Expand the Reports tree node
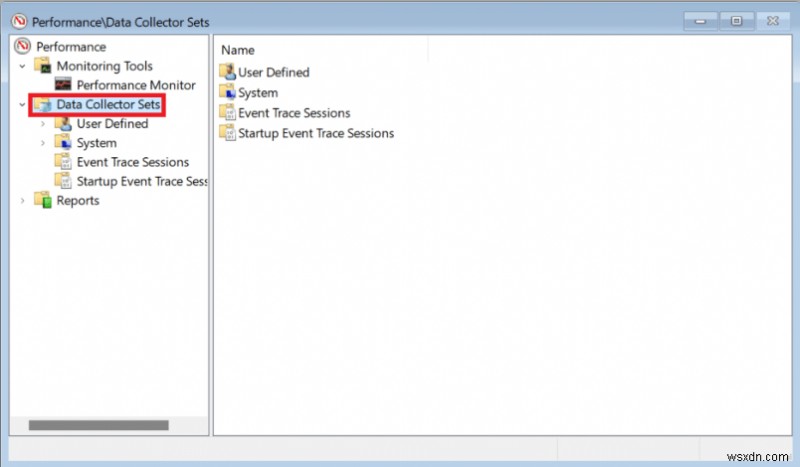The image size is (800, 467). point(22,200)
